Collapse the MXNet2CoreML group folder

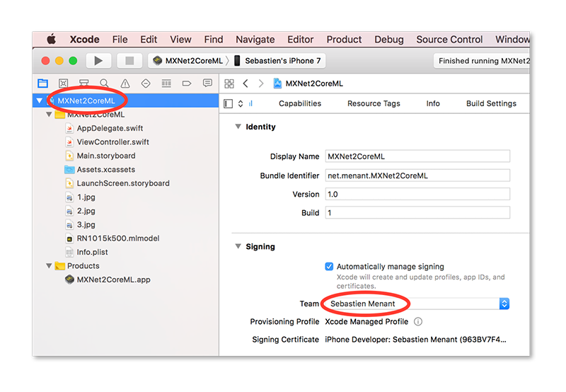coord(49,115)
